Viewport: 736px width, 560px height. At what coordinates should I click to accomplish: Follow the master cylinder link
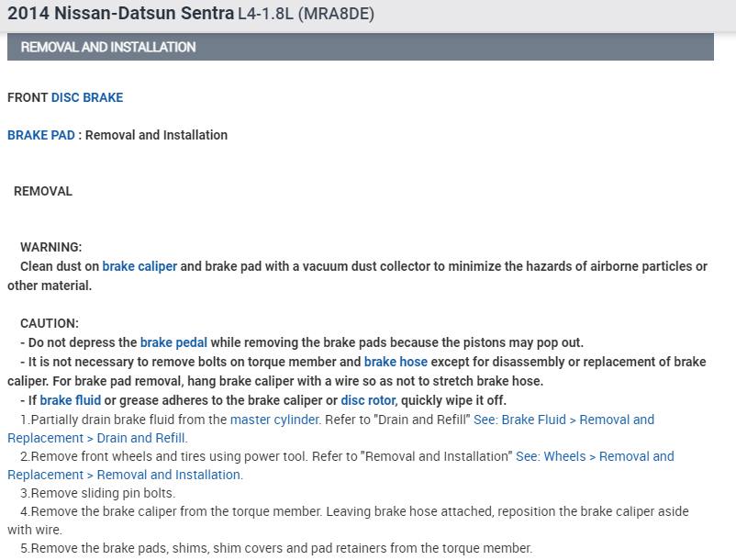pyautogui.click(x=274, y=420)
